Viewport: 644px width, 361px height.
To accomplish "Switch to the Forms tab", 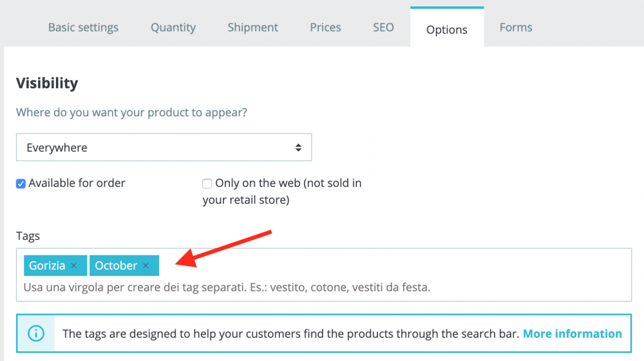I will (x=516, y=28).
